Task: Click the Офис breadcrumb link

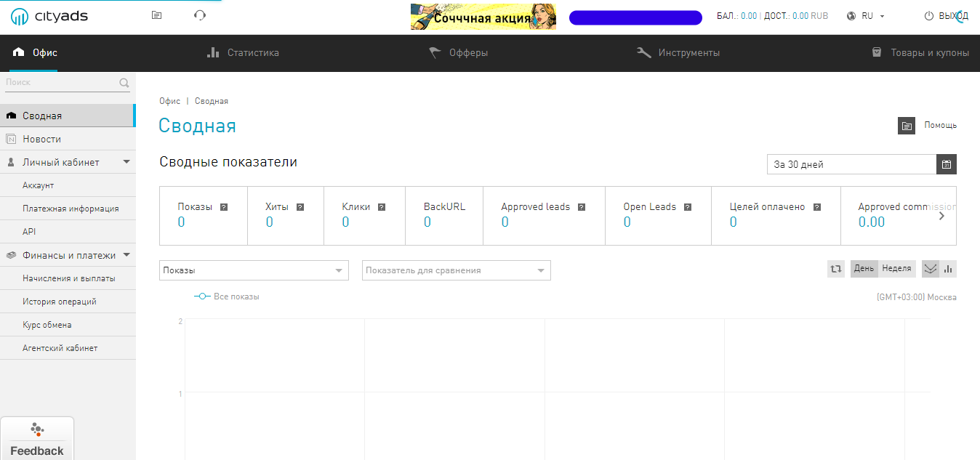Action: point(169,101)
